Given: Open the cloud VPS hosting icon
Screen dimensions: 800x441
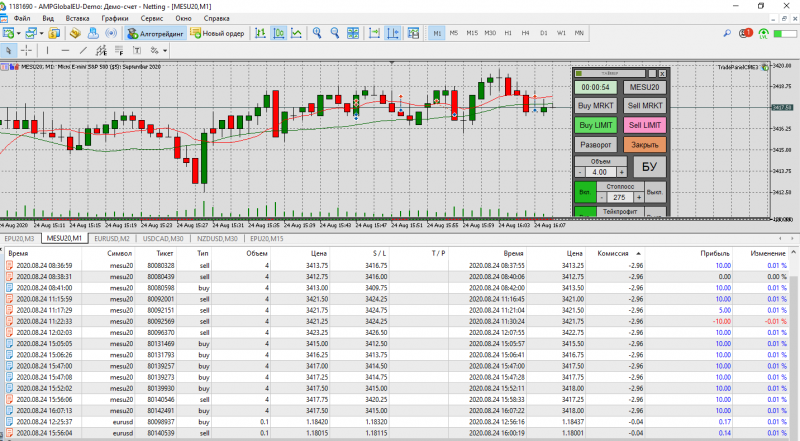Looking at the screenshot, I should [93, 33].
